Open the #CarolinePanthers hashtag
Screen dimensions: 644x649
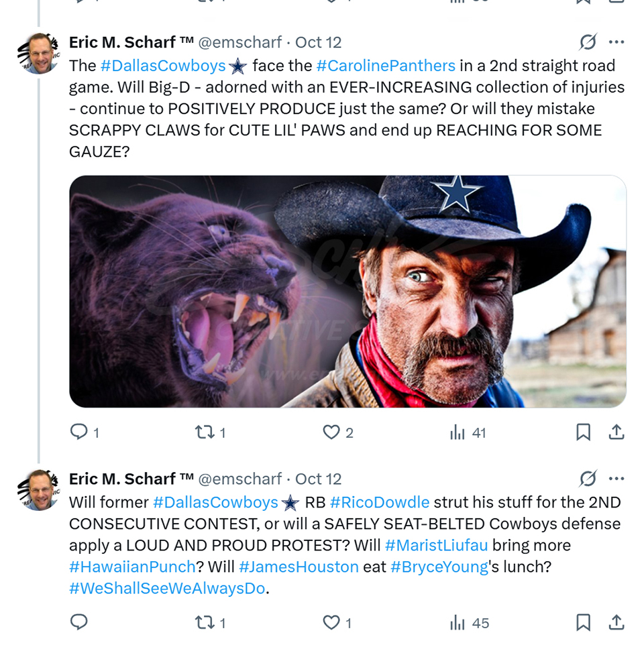(x=386, y=66)
